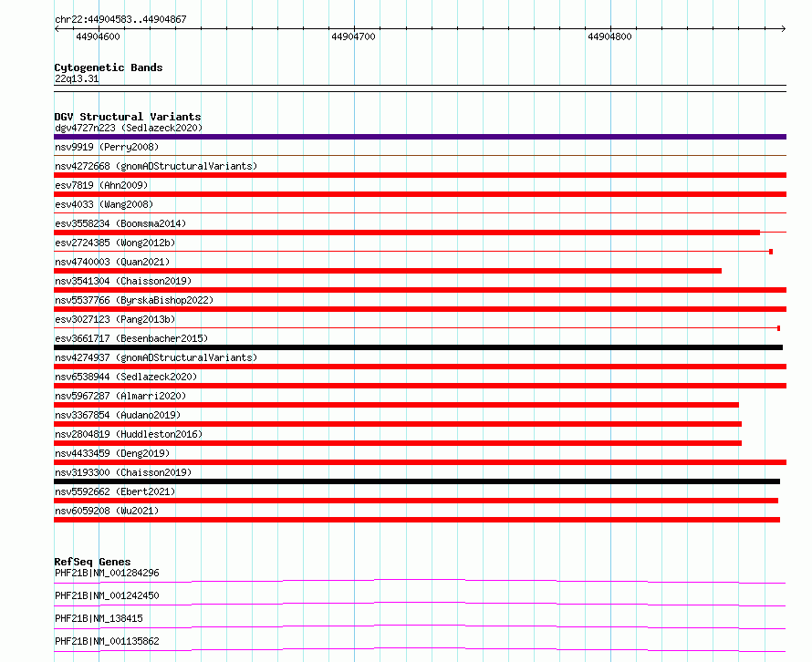Click the PHF21B|NM_001242450 gene label
Image resolution: width=812 pixels, height=662 pixels.
[107, 595]
